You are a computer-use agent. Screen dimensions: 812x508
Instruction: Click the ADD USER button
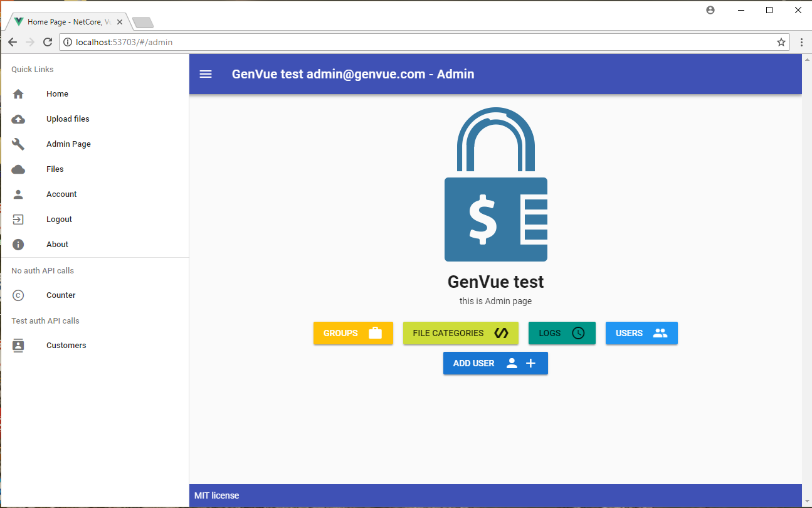click(x=495, y=363)
